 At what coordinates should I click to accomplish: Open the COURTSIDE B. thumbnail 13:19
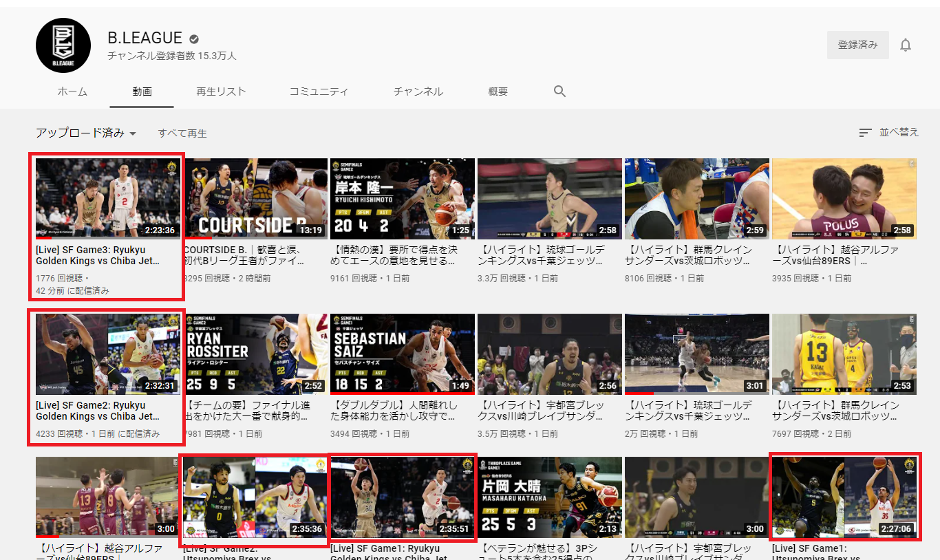tap(255, 198)
